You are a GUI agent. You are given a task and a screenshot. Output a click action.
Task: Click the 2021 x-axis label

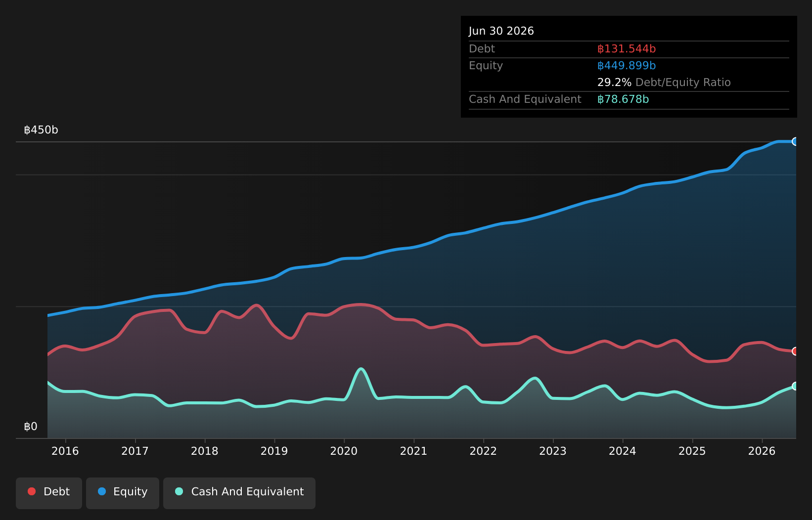point(413,451)
